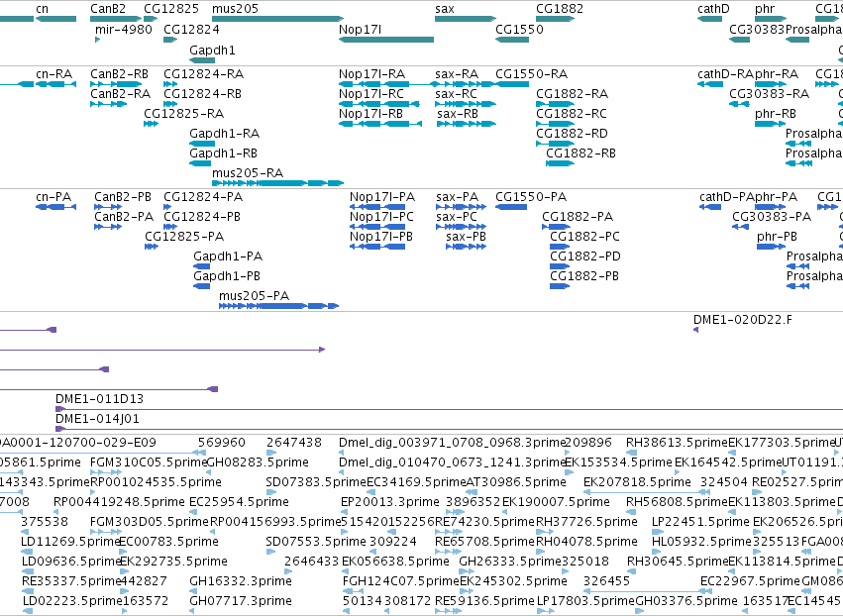Viewport: 843px width, 616px height.
Task: Select the mir-4980 gene label
Action: [124, 29]
